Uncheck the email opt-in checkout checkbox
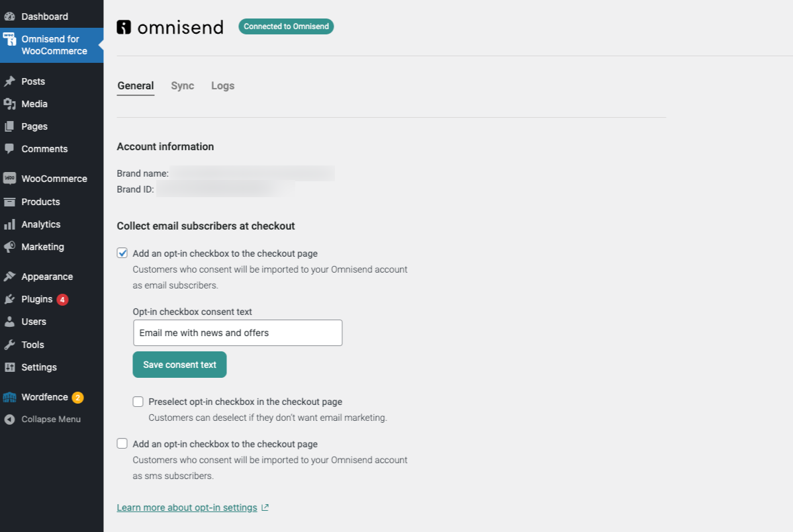The image size is (793, 532). (122, 253)
